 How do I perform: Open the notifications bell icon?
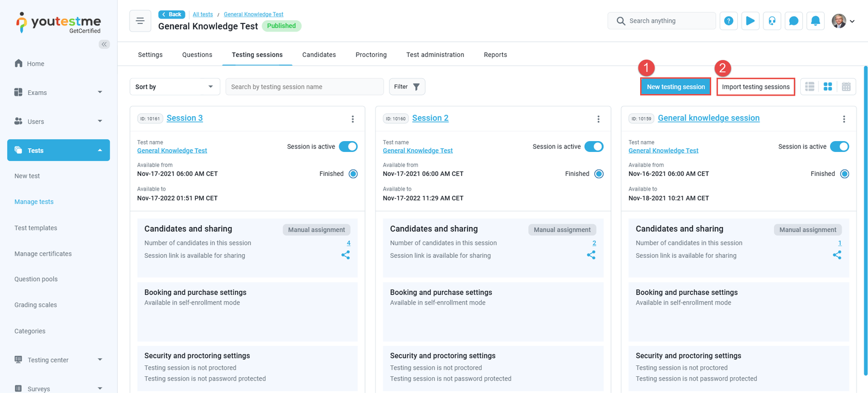tap(815, 21)
